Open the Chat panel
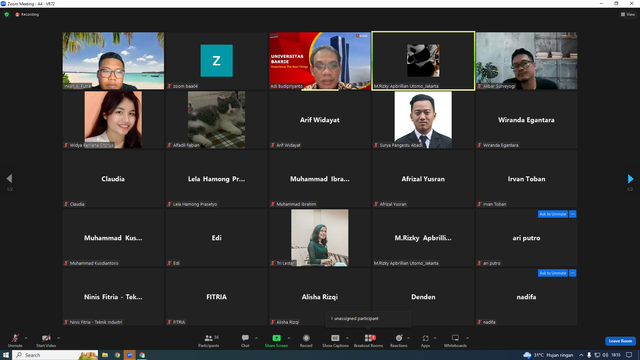The image size is (640, 360). click(245, 340)
